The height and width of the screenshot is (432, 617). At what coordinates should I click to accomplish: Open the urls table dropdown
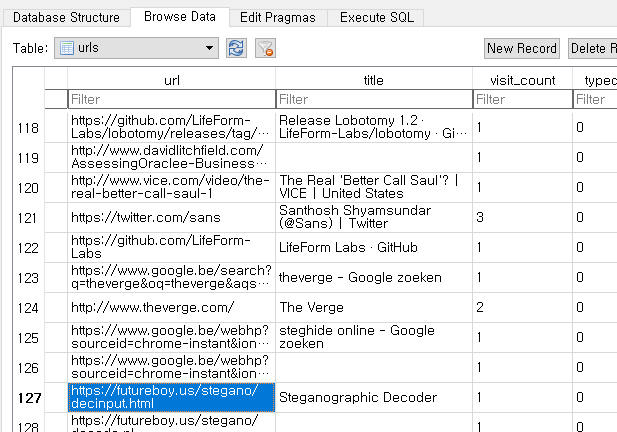tap(136, 48)
